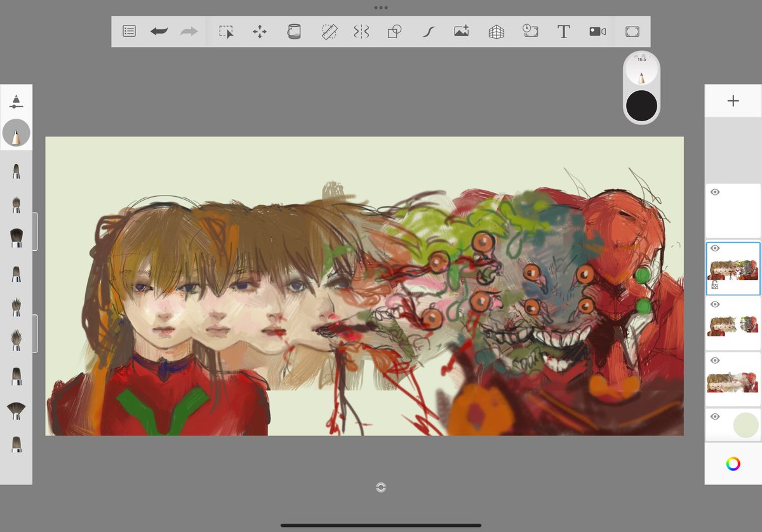The image size is (762, 532).
Task: Import an image with the picture icon
Action: pyautogui.click(x=462, y=31)
